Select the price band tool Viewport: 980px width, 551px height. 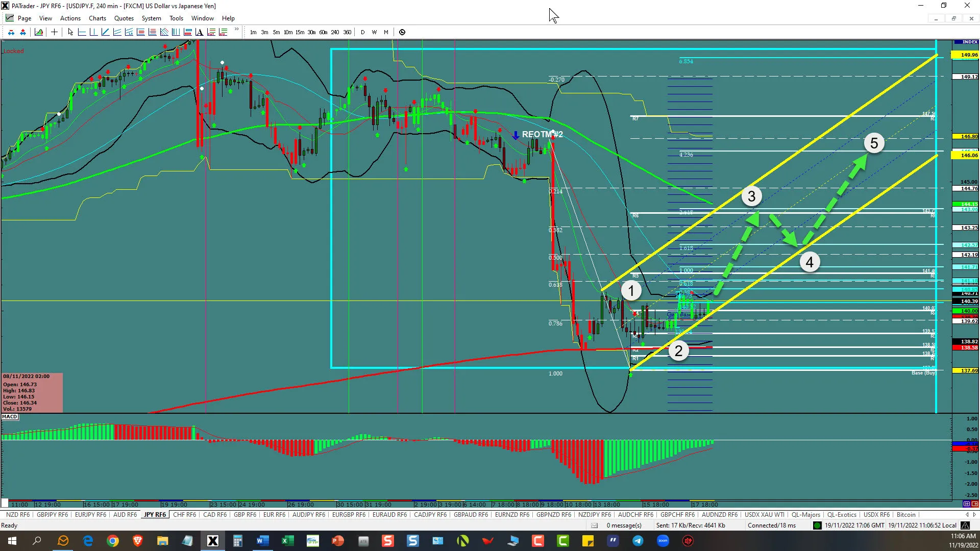click(188, 32)
